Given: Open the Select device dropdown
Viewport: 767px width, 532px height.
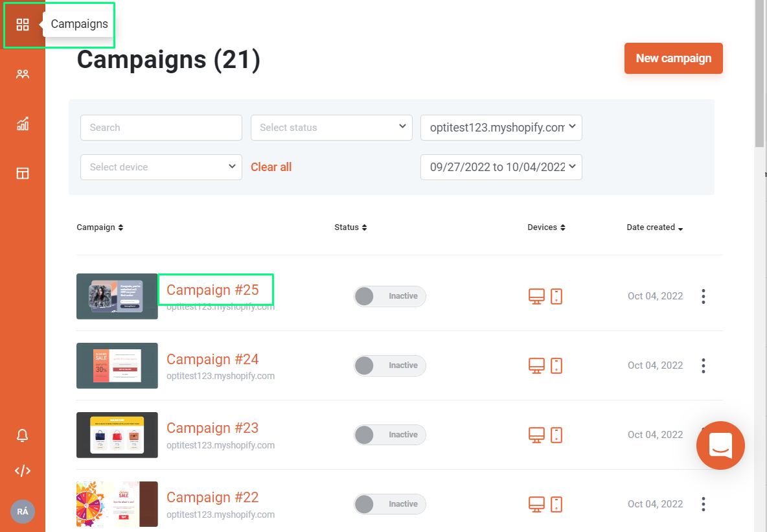Looking at the screenshot, I should (161, 167).
